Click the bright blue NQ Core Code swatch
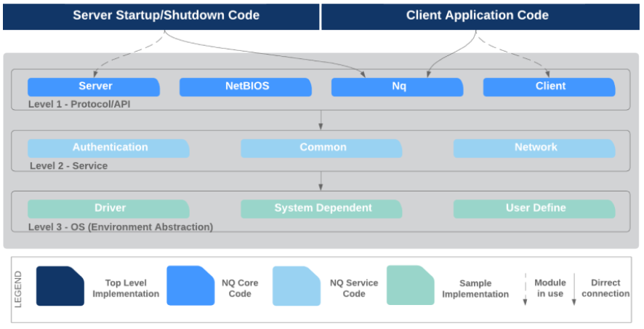 [190, 285]
